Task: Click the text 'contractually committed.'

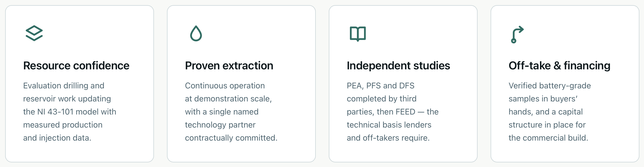Action: click(231, 138)
